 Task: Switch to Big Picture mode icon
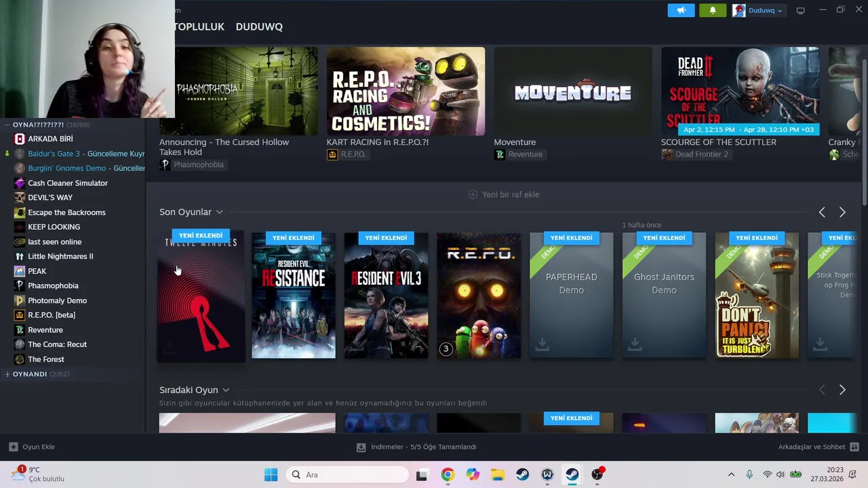point(800,10)
